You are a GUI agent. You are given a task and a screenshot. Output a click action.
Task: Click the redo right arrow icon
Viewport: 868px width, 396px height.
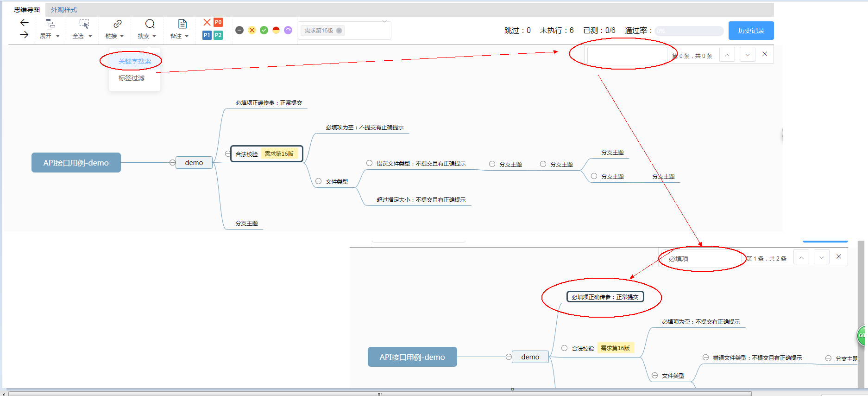tap(25, 35)
